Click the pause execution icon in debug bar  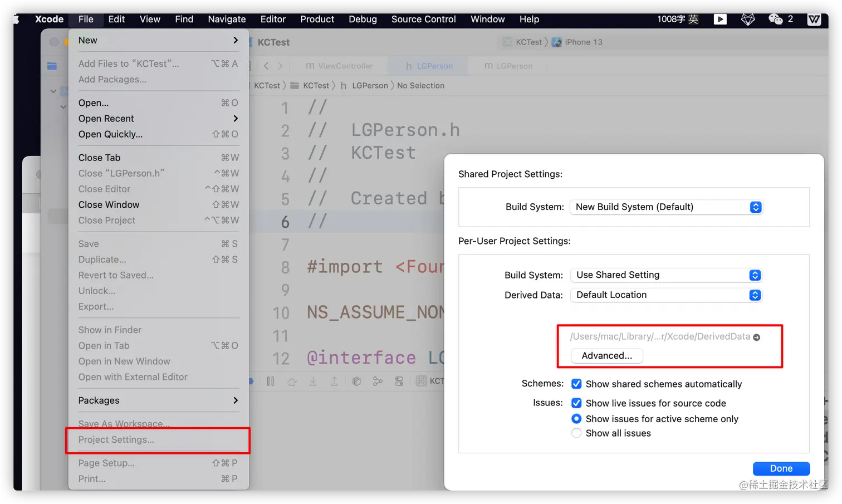coord(271,381)
